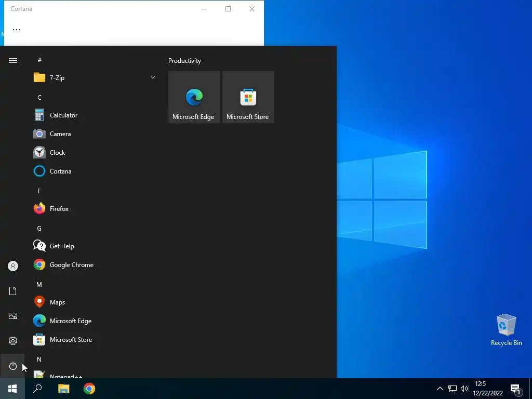
Task: Open Get Help app
Action: pyautogui.click(x=95, y=246)
